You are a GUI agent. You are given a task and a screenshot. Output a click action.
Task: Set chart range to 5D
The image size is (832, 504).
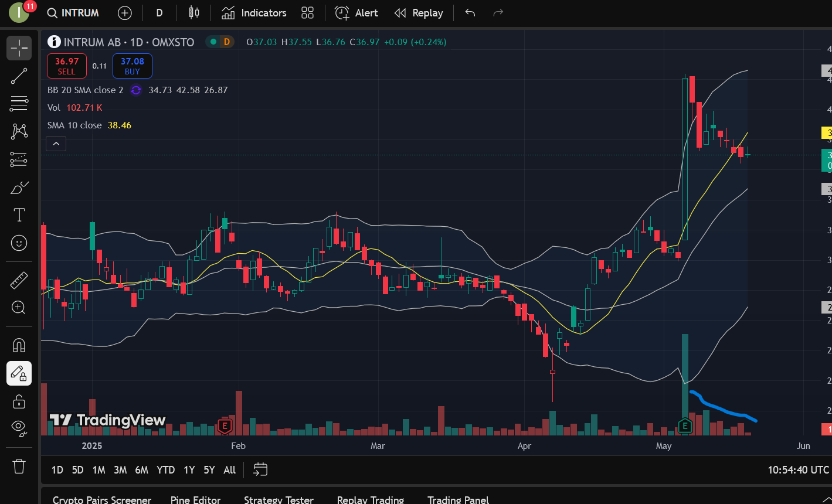[77, 470]
